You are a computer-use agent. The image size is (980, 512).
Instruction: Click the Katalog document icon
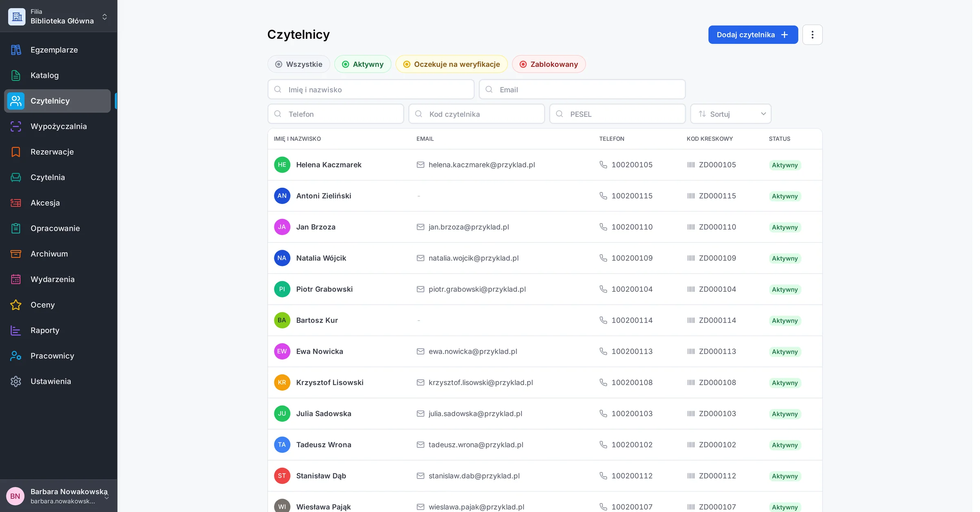coord(16,75)
